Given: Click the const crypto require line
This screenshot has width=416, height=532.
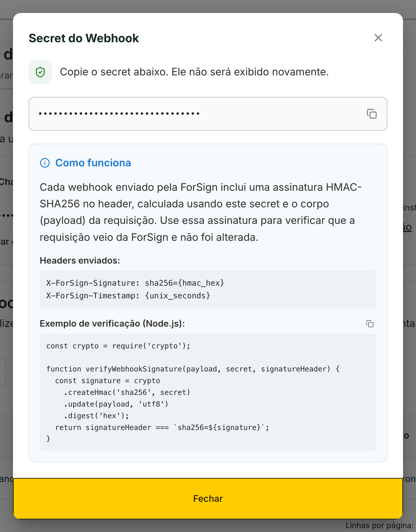Looking at the screenshot, I should point(118,346).
